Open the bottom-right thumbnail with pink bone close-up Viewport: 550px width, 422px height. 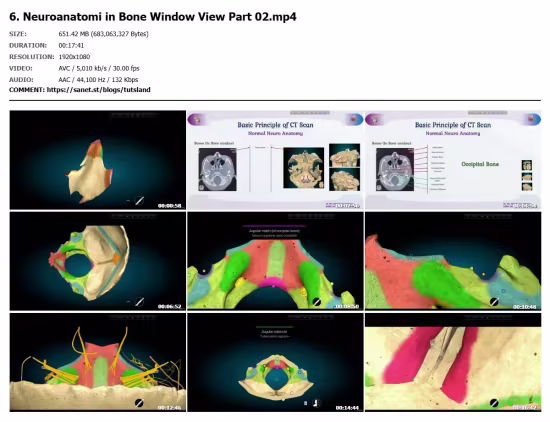coord(453,362)
